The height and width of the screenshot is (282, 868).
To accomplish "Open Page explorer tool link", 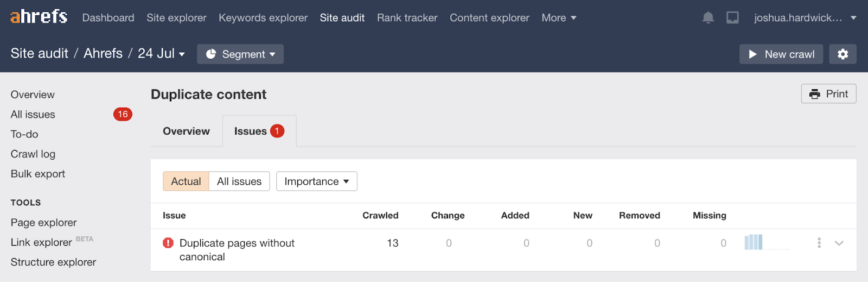I will 43,222.
